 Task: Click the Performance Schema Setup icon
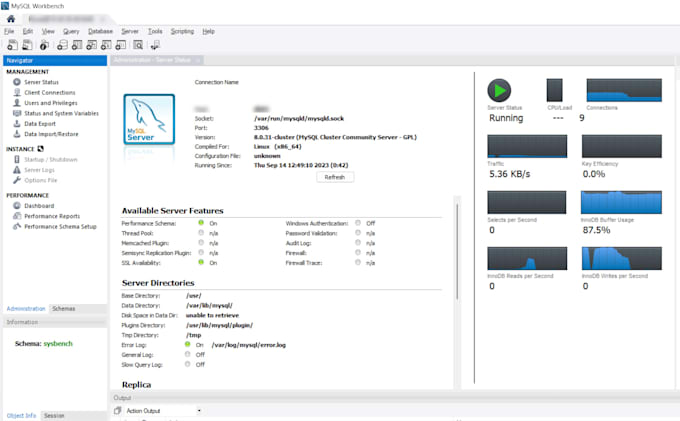17,226
